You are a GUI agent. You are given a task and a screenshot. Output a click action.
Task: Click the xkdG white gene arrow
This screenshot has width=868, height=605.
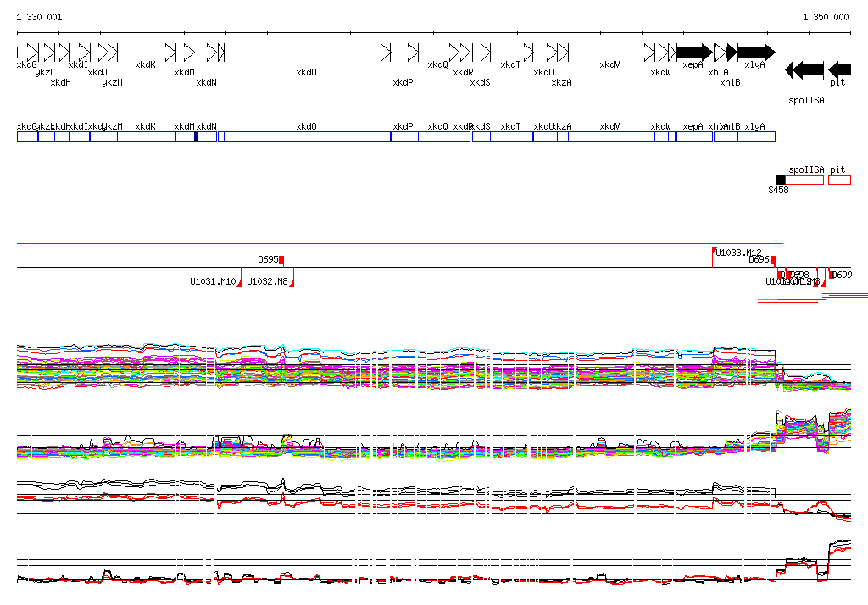coord(27,53)
